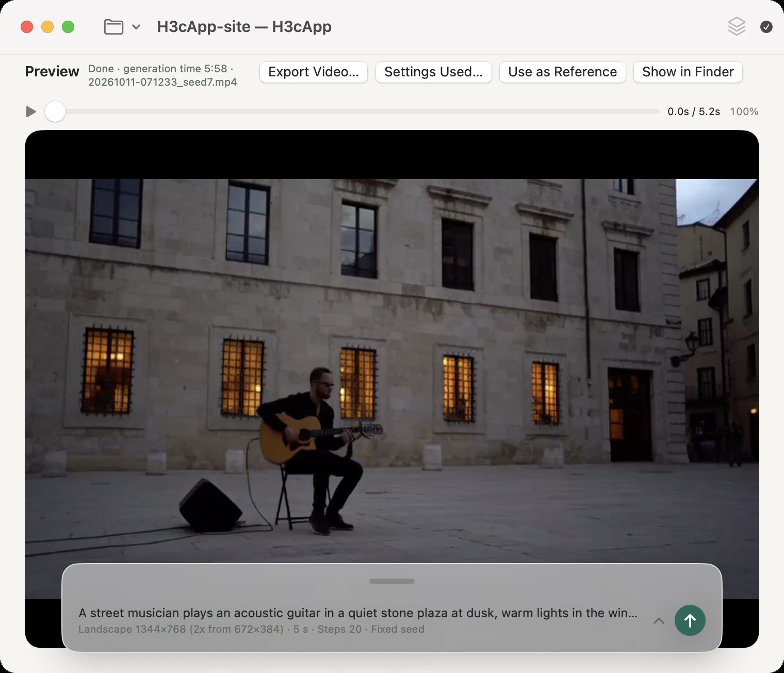Click the Preview heading label

52,72
